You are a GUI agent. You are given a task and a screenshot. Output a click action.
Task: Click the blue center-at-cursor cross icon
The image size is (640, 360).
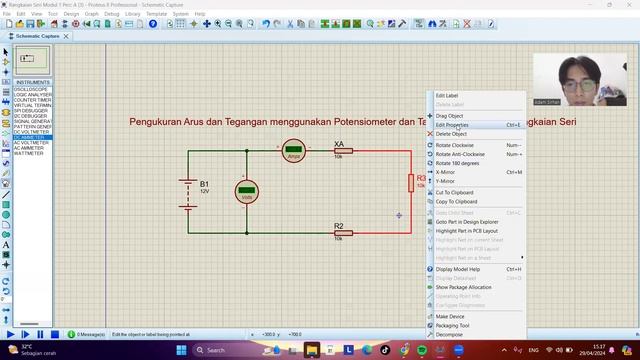[207, 24]
